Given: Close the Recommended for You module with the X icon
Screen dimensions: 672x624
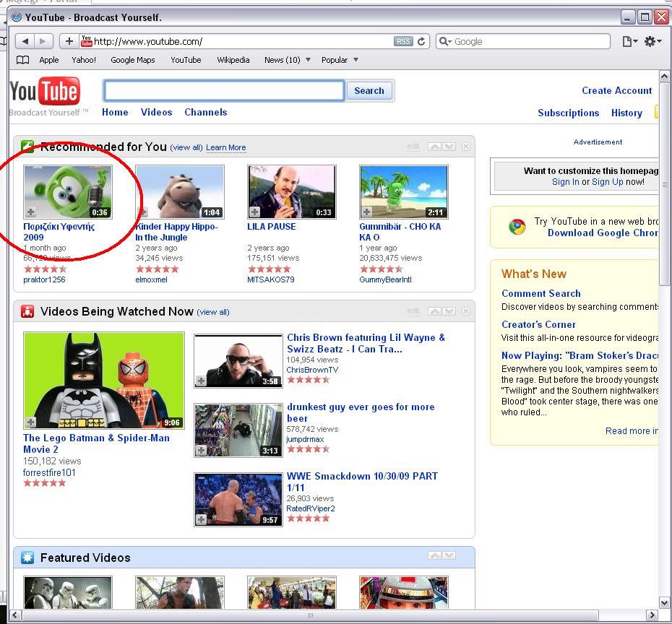Looking at the screenshot, I should [465, 147].
